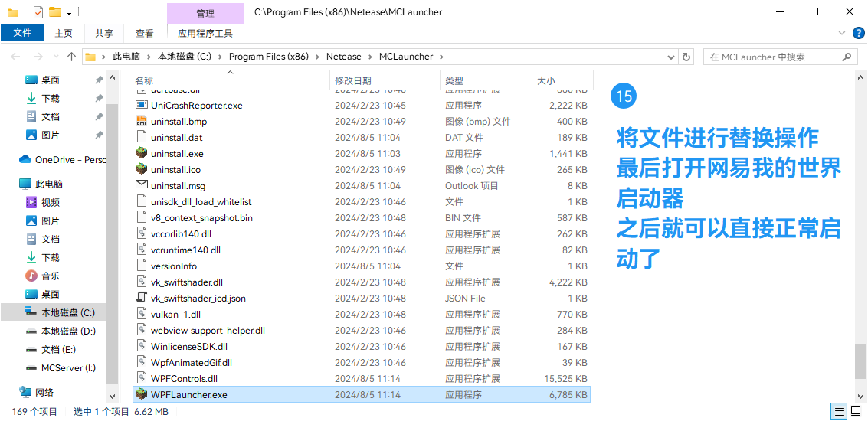Select 此电脑 in navigation pane
The image size is (868, 421).
point(53,184)
